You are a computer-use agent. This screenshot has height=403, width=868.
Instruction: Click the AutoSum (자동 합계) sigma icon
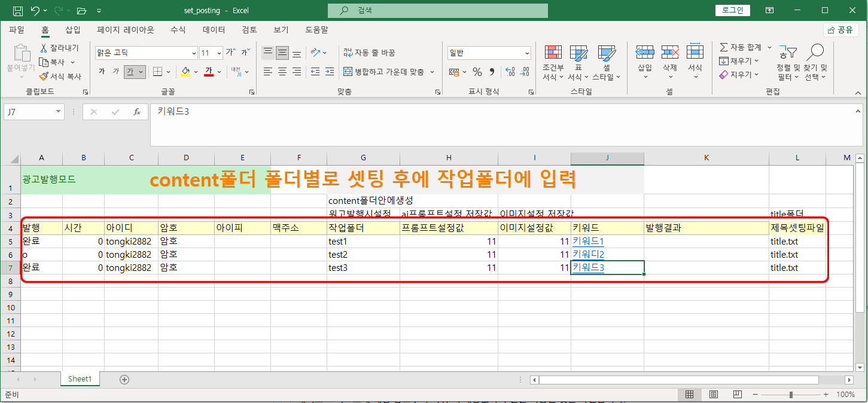[724, 47]
